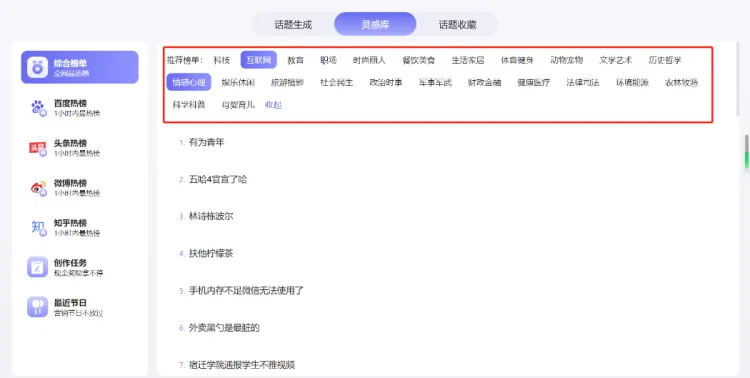Open the 微博热榜 list

pyautogui.click(x=80, y=188)
